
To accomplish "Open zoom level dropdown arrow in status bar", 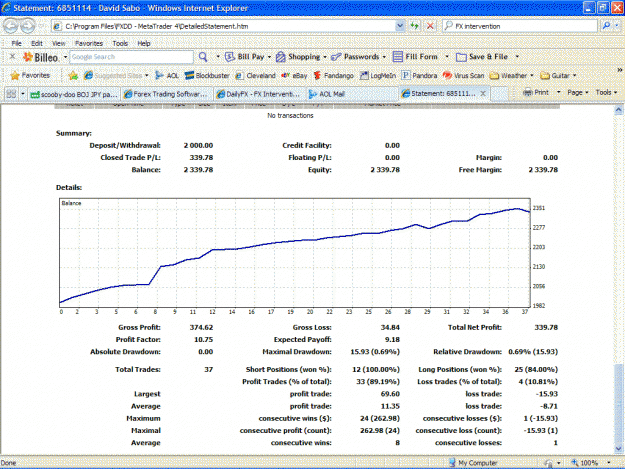I will 609,463.
